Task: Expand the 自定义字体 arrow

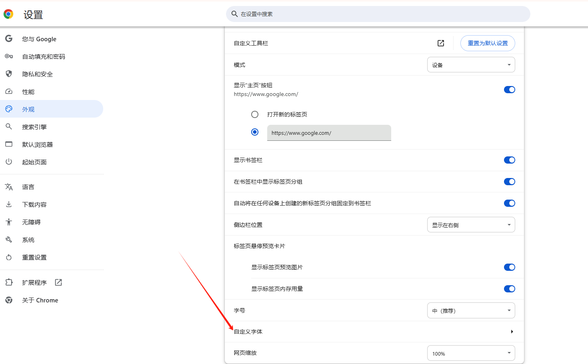Action: 512,332
